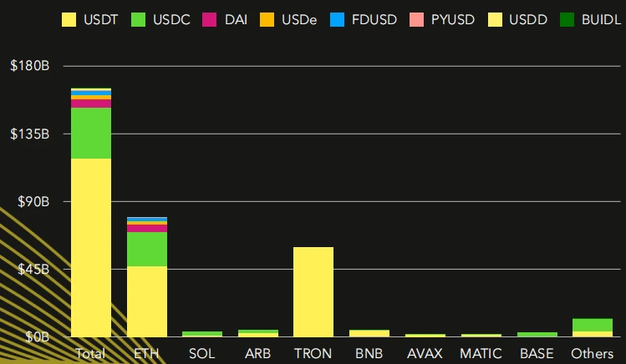
Task: Click the FDUSD blue legend swatch
Action: (x=335, y=19)
